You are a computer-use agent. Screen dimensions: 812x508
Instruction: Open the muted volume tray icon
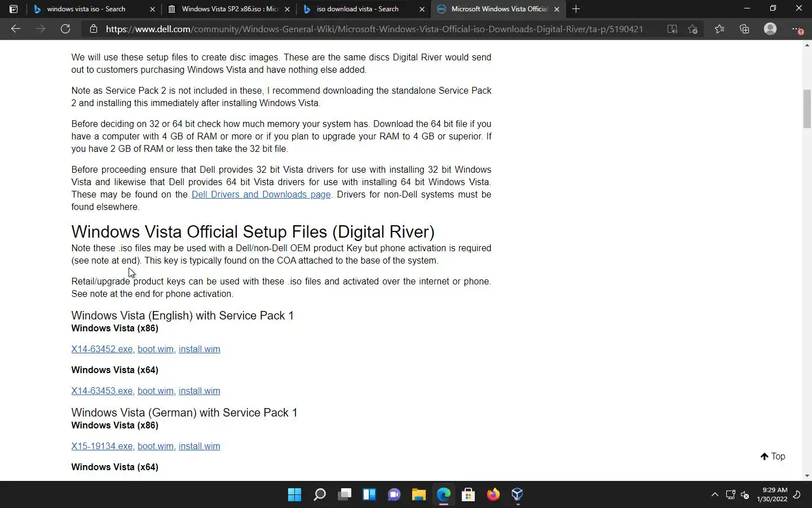point(745,495)
